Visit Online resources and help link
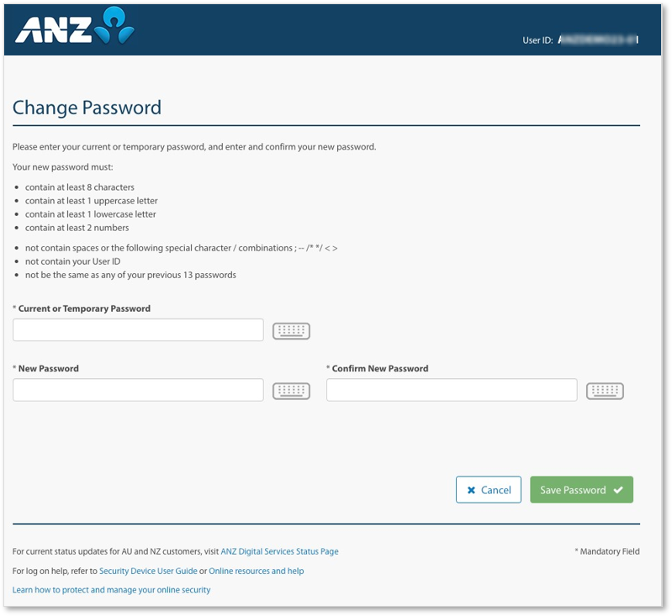672x616 pixels. 256,571
